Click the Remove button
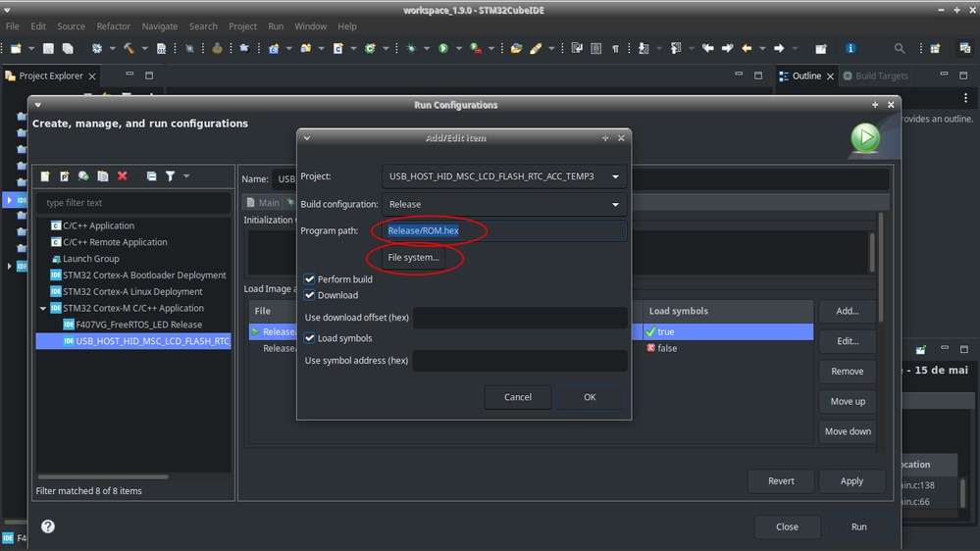Viewport: 980px width, 551px height. pyautogui.click(x=847, y=371)
